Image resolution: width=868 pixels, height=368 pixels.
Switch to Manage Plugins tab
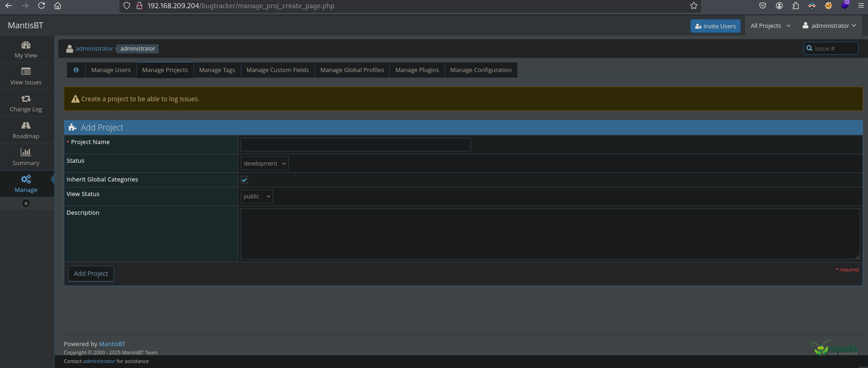[x=417, y=70]
